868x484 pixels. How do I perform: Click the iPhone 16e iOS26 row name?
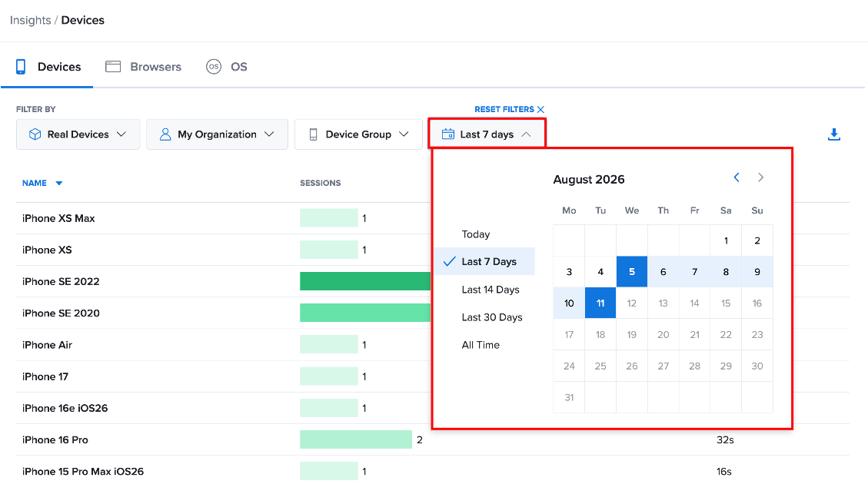pyautogui.click(x=65, y=408)
